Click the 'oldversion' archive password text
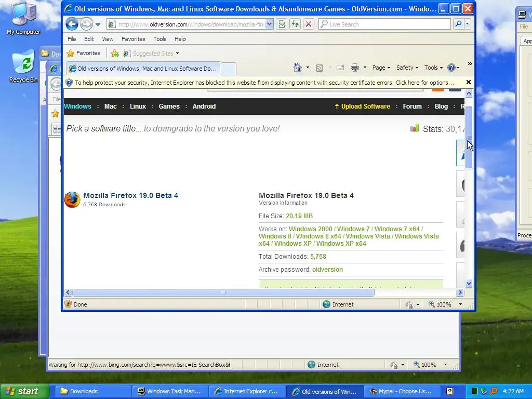The height and width of the screenshot is (399, 532). pos(327,270)
